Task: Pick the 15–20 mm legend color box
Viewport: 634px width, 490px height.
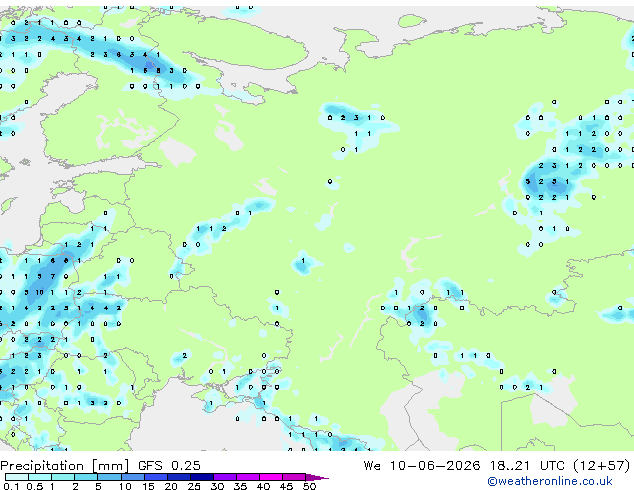Action: pos(155,477)
